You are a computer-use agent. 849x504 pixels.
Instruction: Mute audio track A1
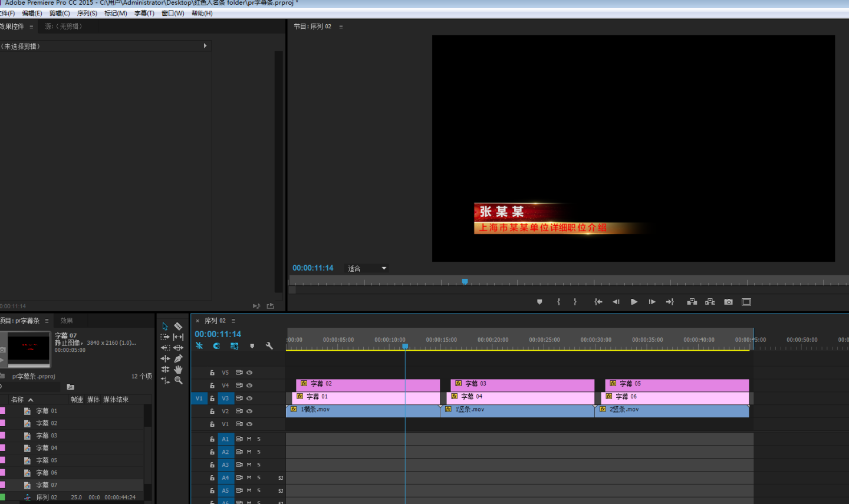point(249,439)
